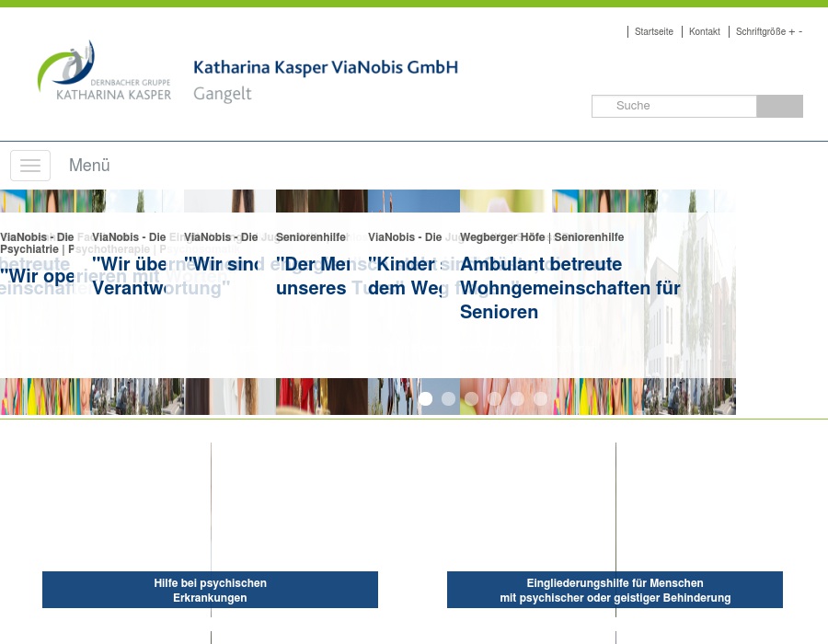This screenshot has width=828, height=644.
Task: Open the Startseite menu link
Action: point(654,31)
